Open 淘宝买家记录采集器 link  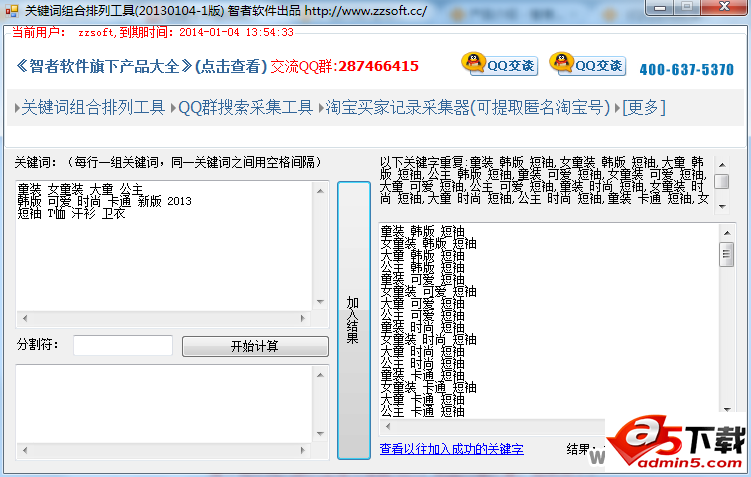467,107
